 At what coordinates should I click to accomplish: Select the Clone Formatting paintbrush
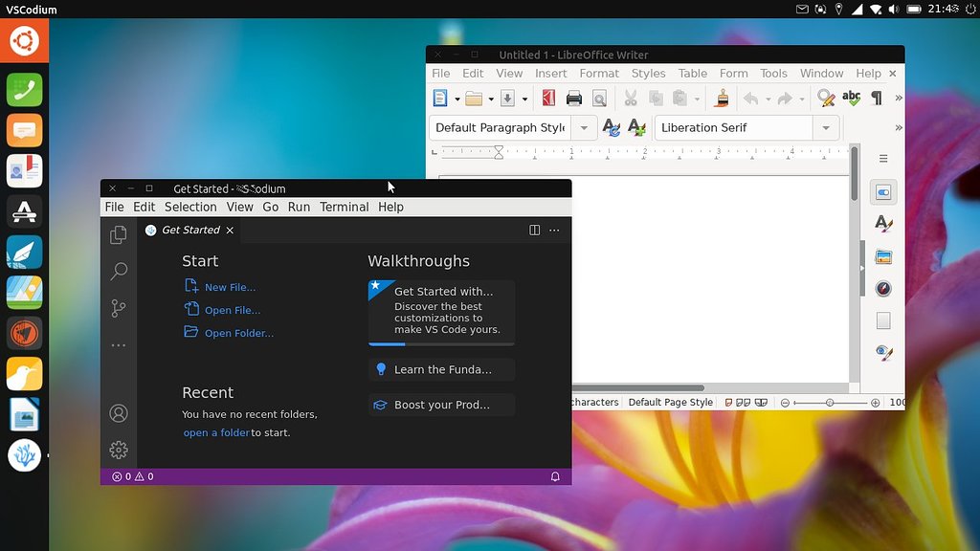pos(724,99)
